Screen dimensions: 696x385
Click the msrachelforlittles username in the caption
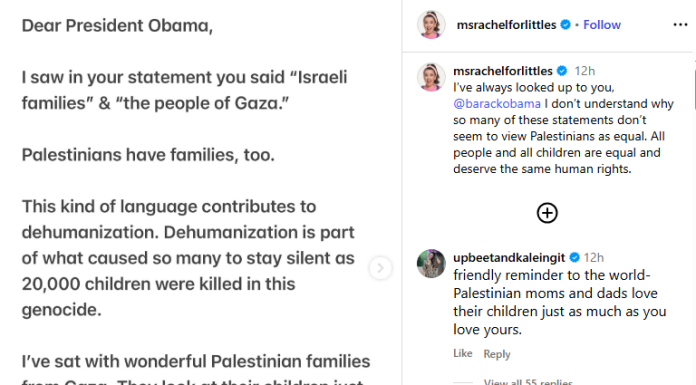(502, 71)
